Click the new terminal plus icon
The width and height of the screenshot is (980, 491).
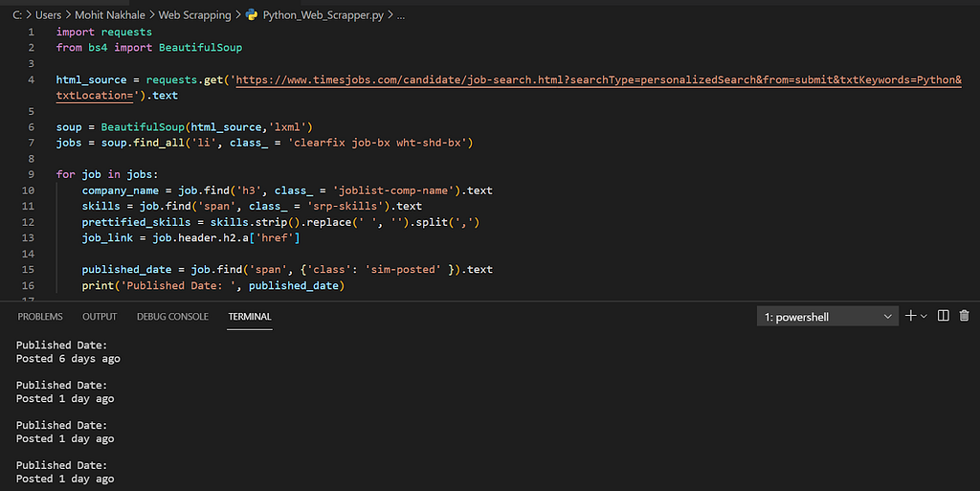pyautogui.click(x=911, y=316)
